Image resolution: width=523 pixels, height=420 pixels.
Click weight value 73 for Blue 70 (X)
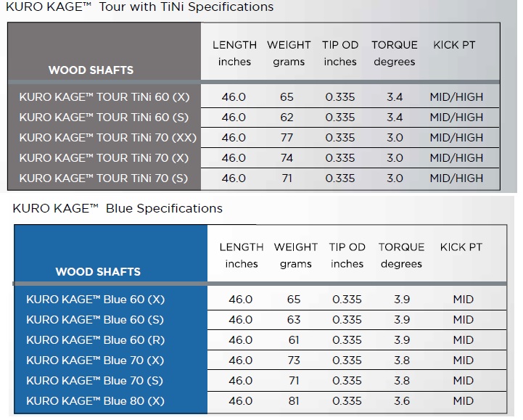coord(294,361)
